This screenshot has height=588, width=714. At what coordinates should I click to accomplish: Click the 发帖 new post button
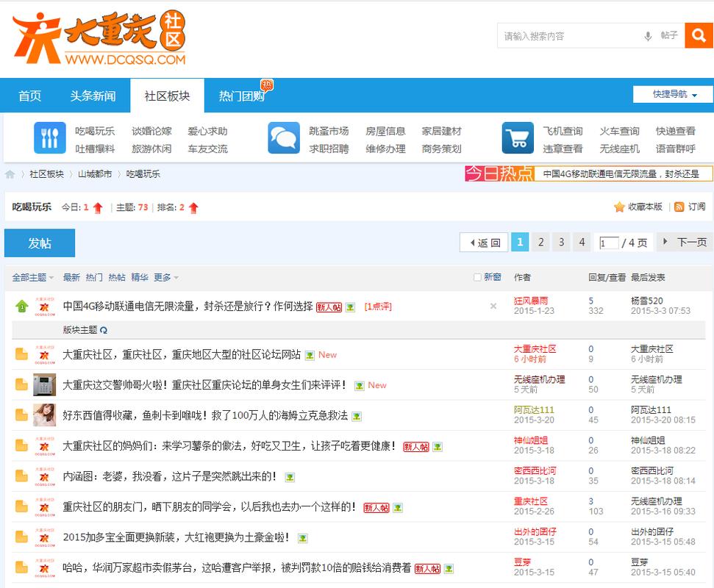40,243
